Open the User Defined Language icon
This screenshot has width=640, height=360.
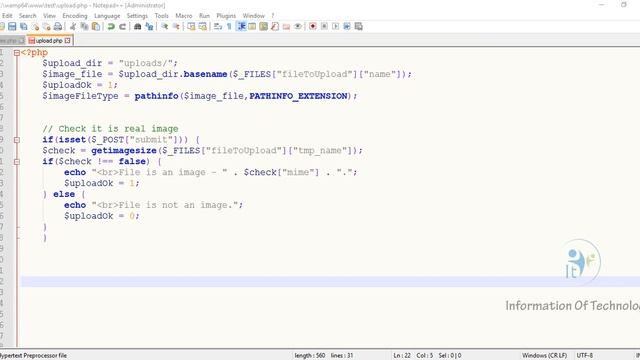point(252,27)
